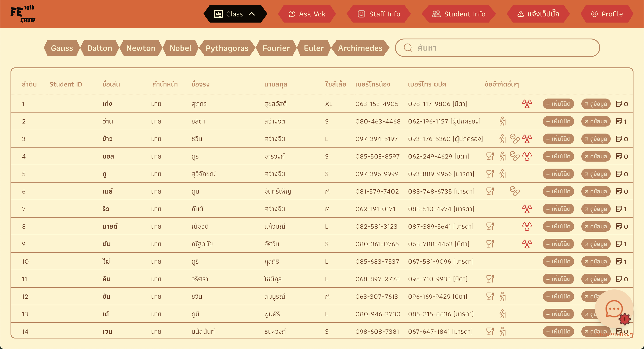
Task: Click the allergy hazard icon for เก่ง
Action: coord(527,104)
